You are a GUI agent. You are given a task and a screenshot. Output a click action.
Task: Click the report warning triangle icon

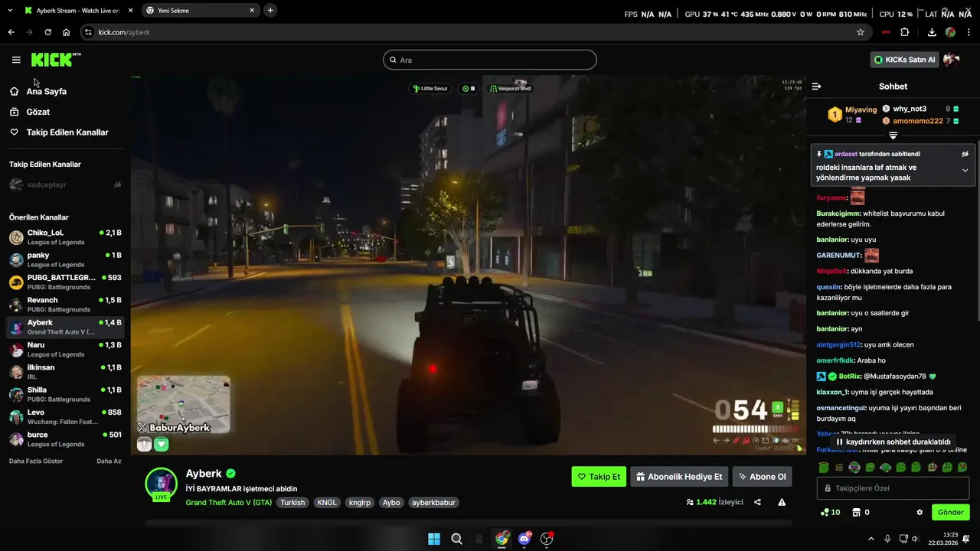[782, 502]
